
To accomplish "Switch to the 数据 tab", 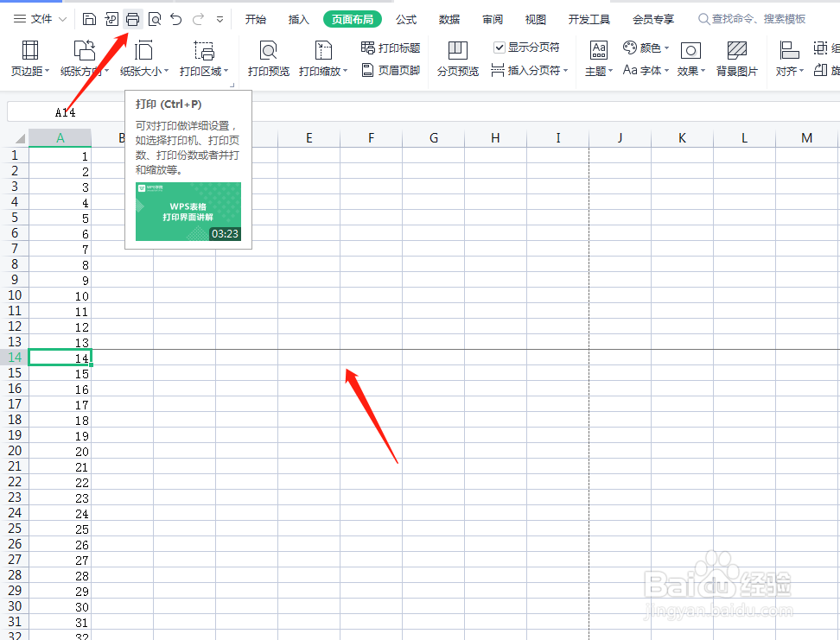I will pyautogui.click(x=449, y=19).
